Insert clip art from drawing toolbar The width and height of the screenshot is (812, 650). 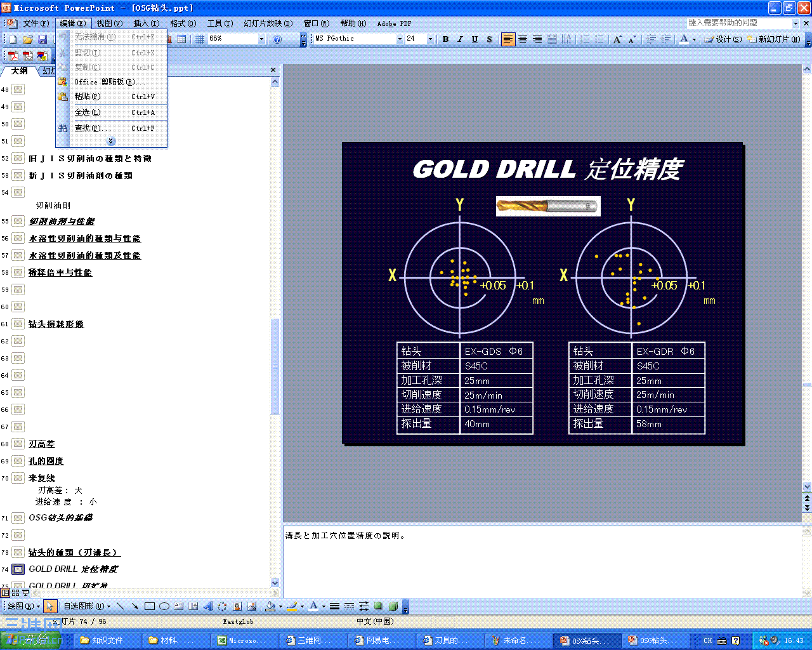(237, 606)
